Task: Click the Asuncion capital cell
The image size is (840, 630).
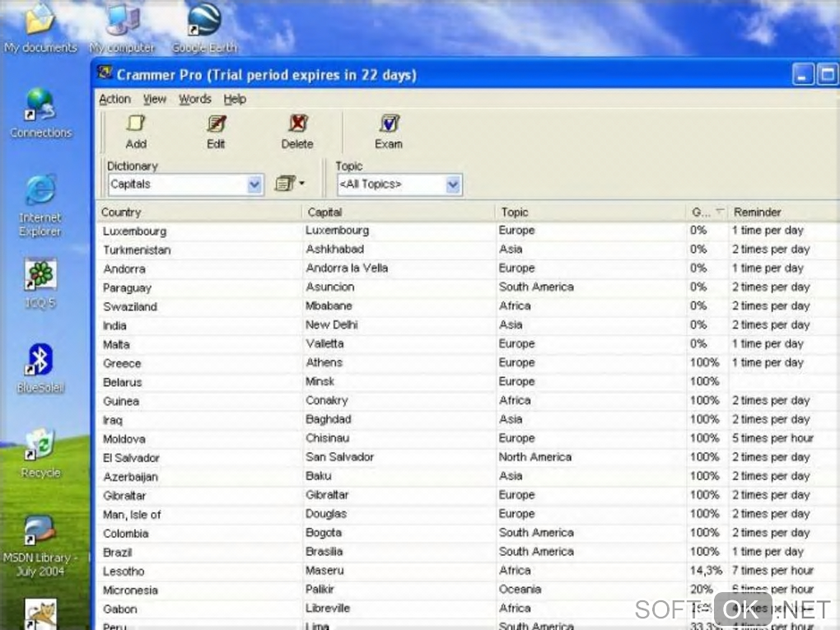Action: point(330,287)
